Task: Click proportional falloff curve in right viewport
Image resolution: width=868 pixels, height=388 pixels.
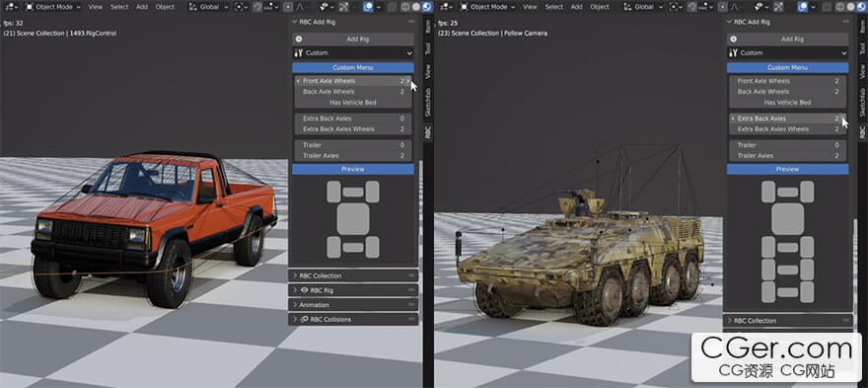Action: coord(735,7)
